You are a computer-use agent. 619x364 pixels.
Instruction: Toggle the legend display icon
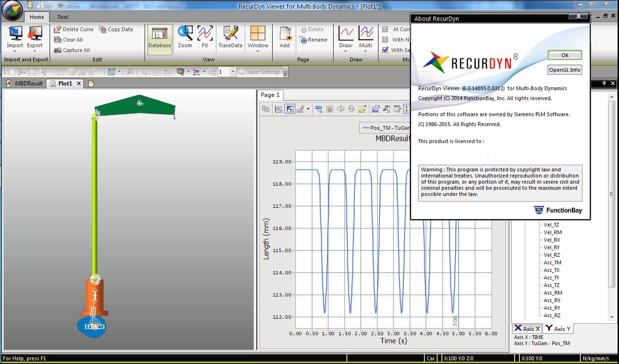tap(406, 109)
